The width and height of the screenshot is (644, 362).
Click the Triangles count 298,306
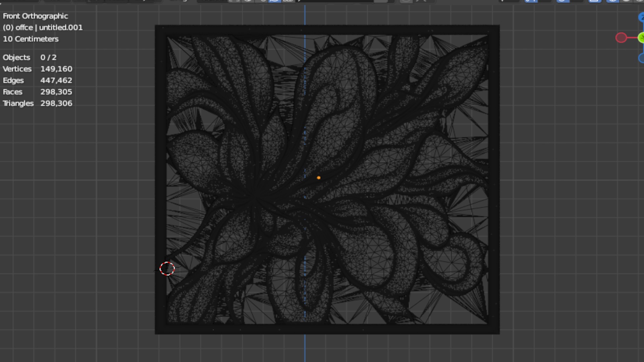tap(56, 103)
